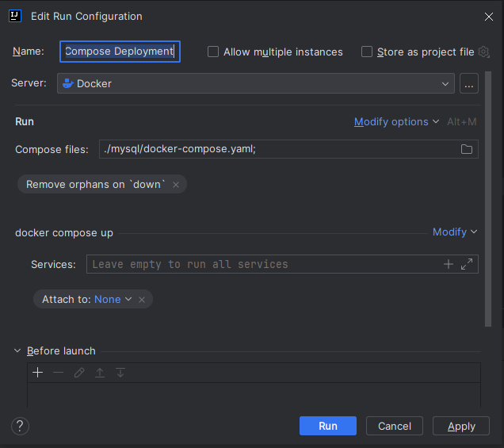Enable Allow multiple instances
Screen dimensions: 504x448
pos(213,52)
